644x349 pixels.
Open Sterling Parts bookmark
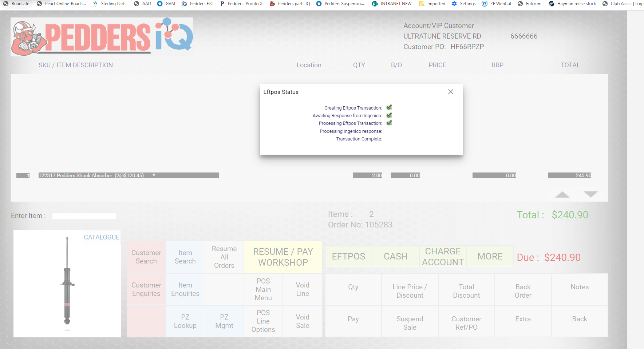pos(110,4)
